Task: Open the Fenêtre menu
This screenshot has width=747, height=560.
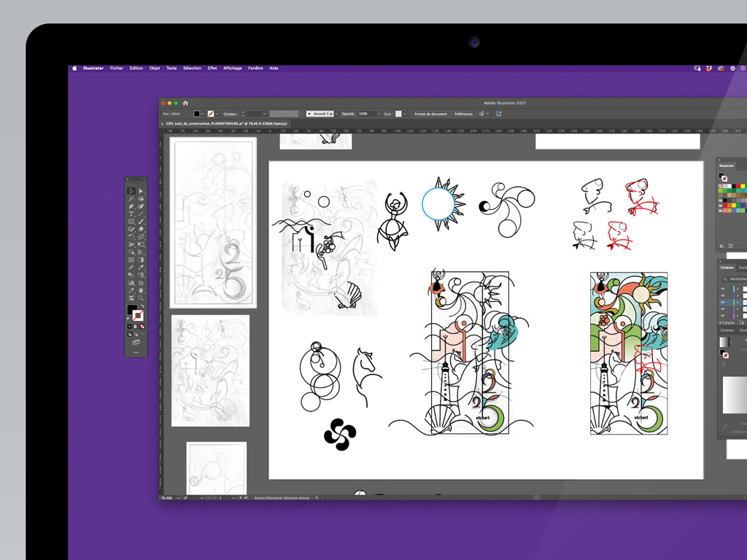Action: pos(255,68)
